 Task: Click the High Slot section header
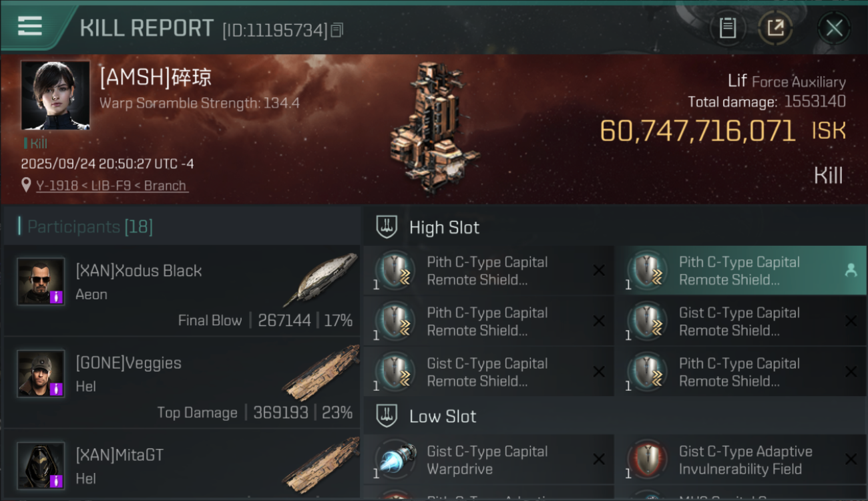[444, 228]
